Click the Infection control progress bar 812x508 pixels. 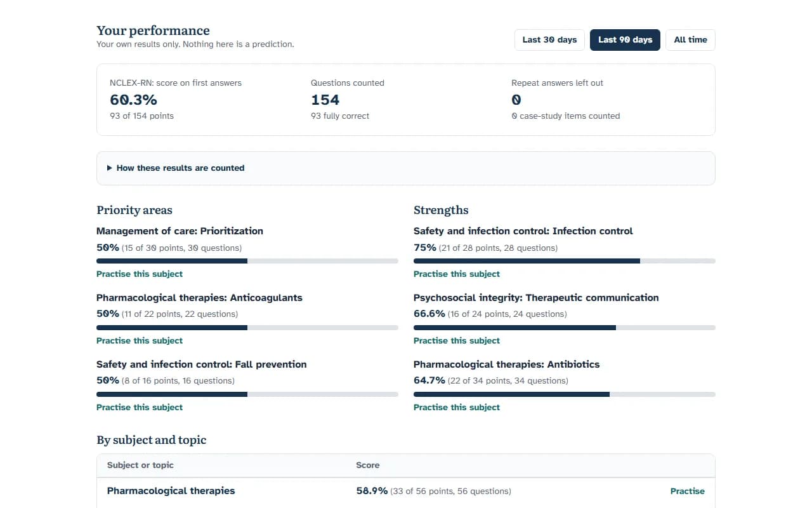click(565, 261)
